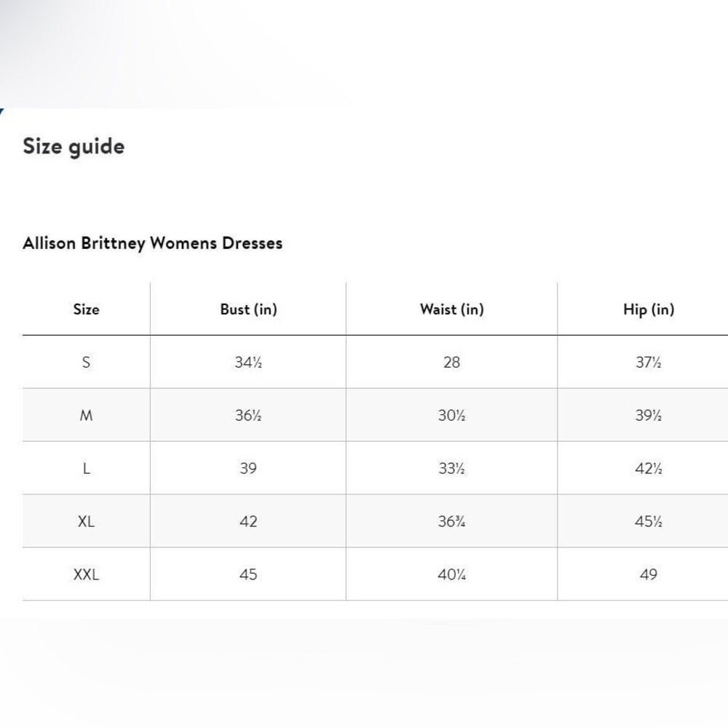Click the bust value 39 for L

click(248, 468)
